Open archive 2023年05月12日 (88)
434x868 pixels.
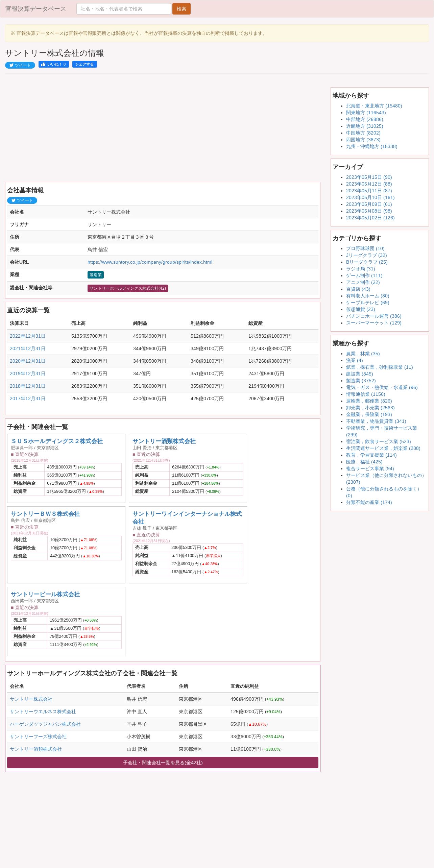[369, 184]
